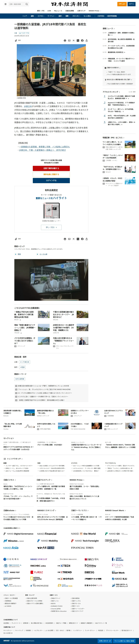Open the LIVE menu item
Image resolution: width=139 pixels, height=644 pixels.
click(49, 11)
